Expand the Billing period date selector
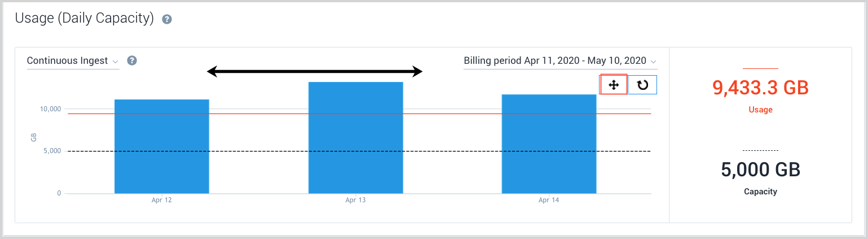 (x=560, y=60)
